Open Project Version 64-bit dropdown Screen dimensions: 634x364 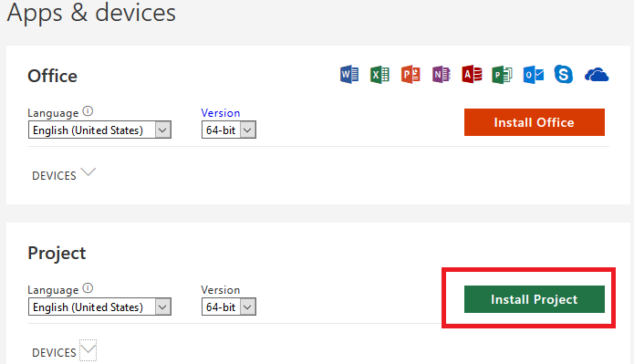pyautogui.click(x=229, y=307)
